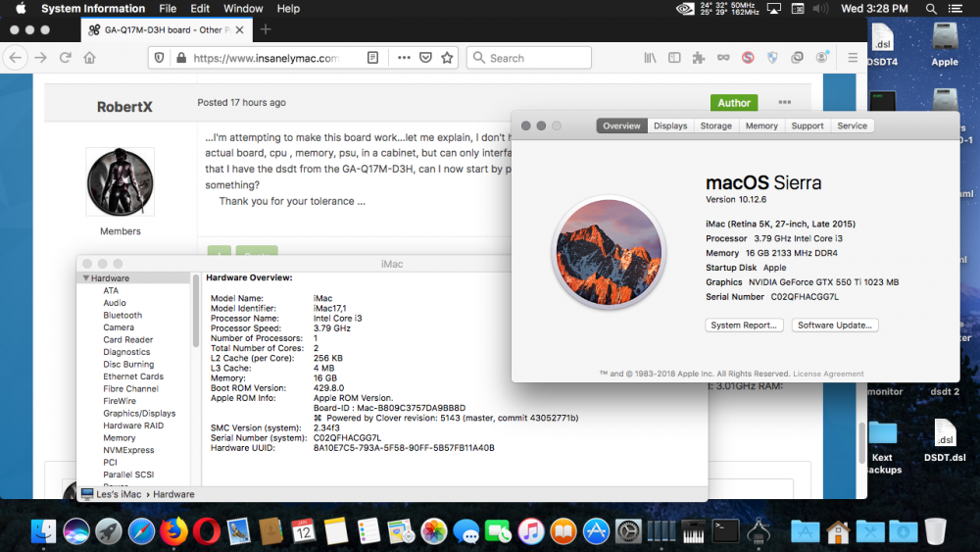Open the Apple menu

click(x=21, y=9)
